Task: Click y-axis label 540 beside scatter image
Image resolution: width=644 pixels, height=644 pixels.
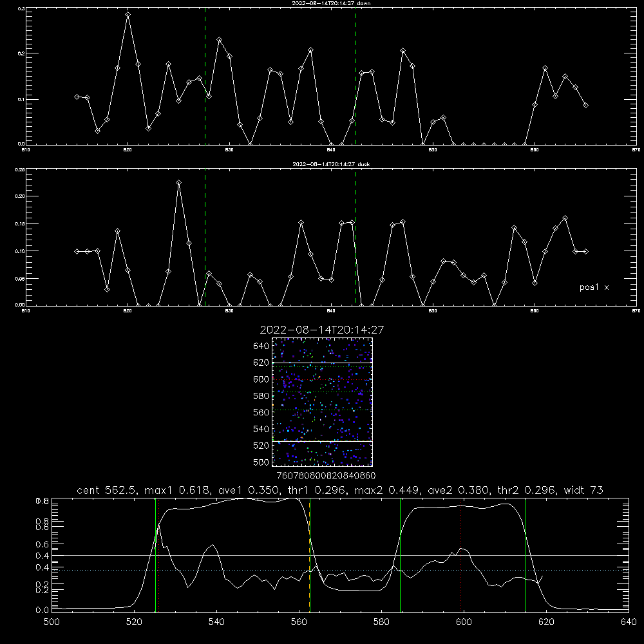Action: [x=261, y=429]
